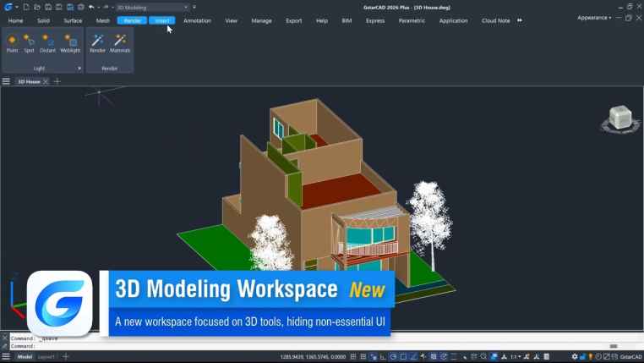Click the Redo arrow
644x363 pixels.
click(x=106, y=7)
